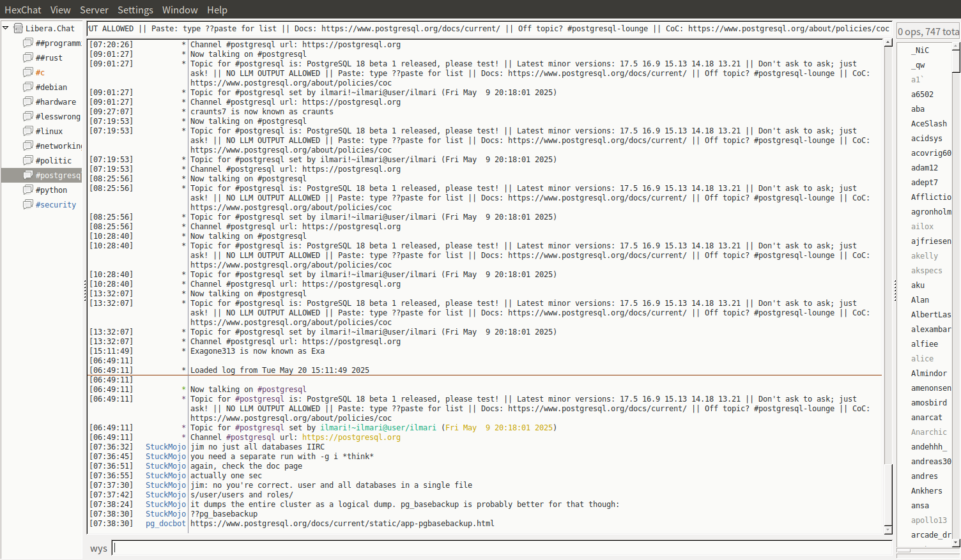Select the #politic channel in tree
The width and height of the screenshot is (961, 560).
click(x=54, y=161)
